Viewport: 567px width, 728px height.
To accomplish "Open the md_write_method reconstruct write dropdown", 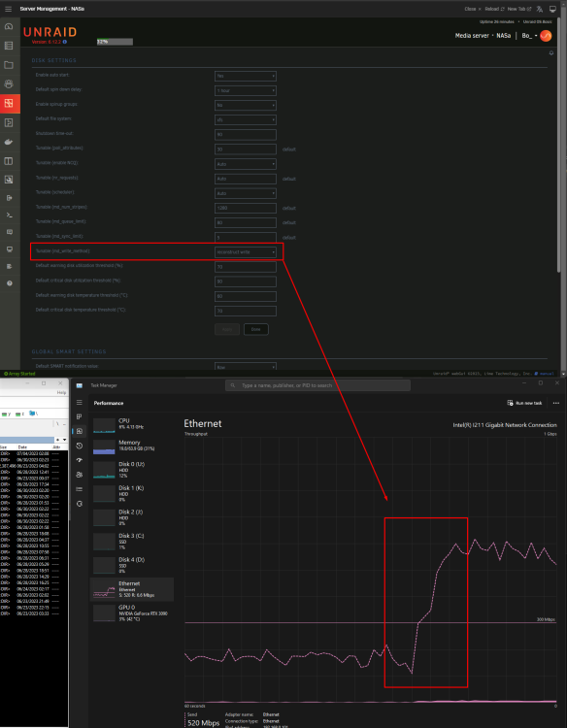I will 246,252.
